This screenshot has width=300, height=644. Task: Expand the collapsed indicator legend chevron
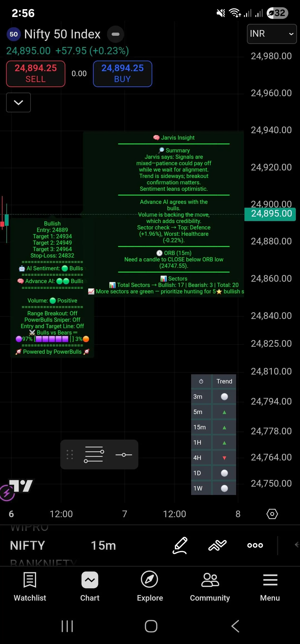(19, 103)
